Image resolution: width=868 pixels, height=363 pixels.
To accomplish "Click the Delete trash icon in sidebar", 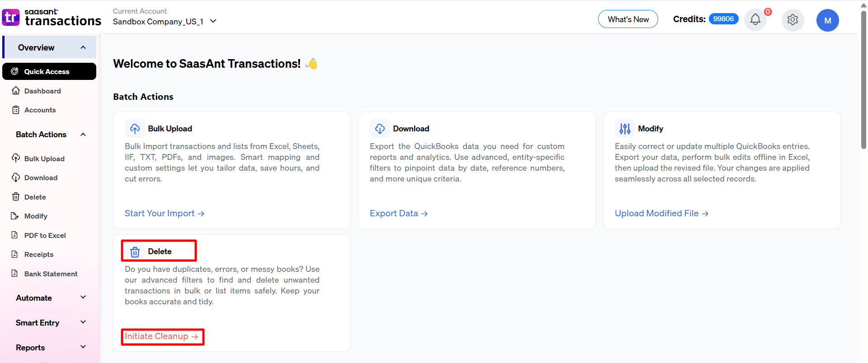I will pos(16,197).
